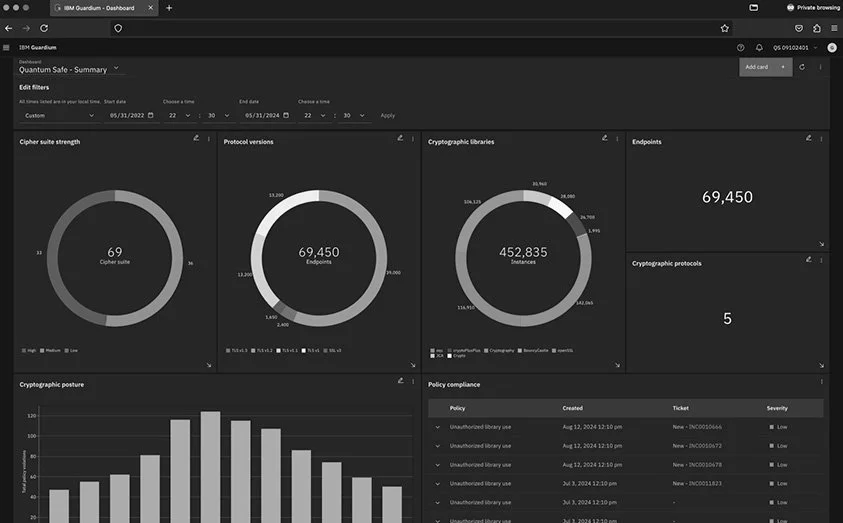This screenshot has height=523, width=843.
Task: Click Apply to apply date filters
Action: click(388, 116)
